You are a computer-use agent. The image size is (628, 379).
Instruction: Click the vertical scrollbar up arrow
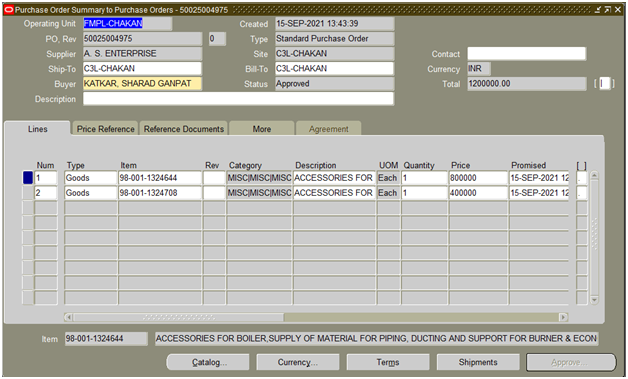(594, 175)
